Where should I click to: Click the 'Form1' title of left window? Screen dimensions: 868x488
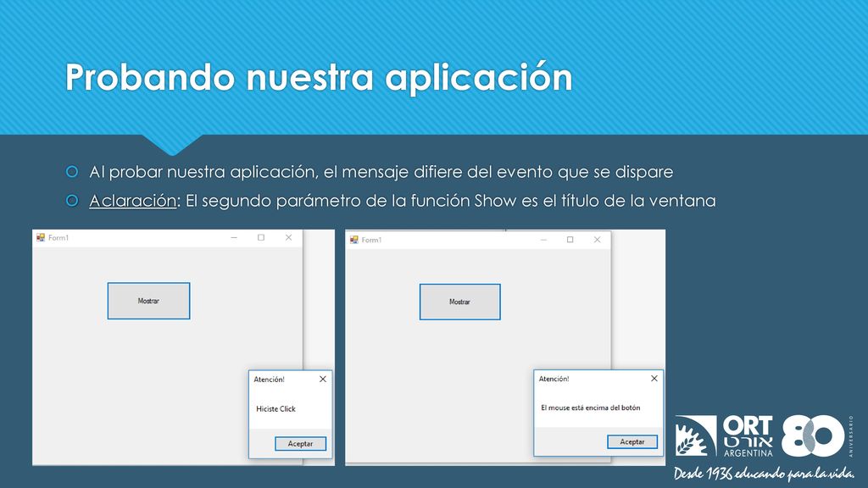(x=58, y=237)
